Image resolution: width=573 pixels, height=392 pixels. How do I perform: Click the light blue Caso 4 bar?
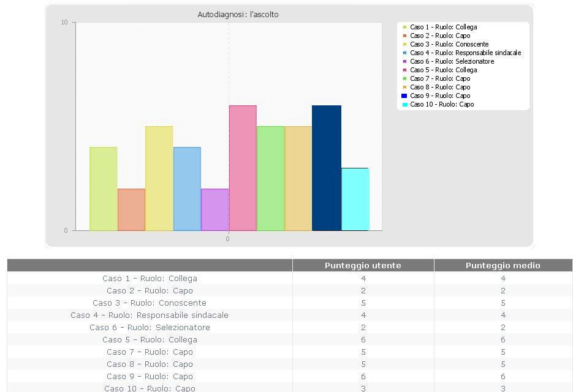(187, 189)
